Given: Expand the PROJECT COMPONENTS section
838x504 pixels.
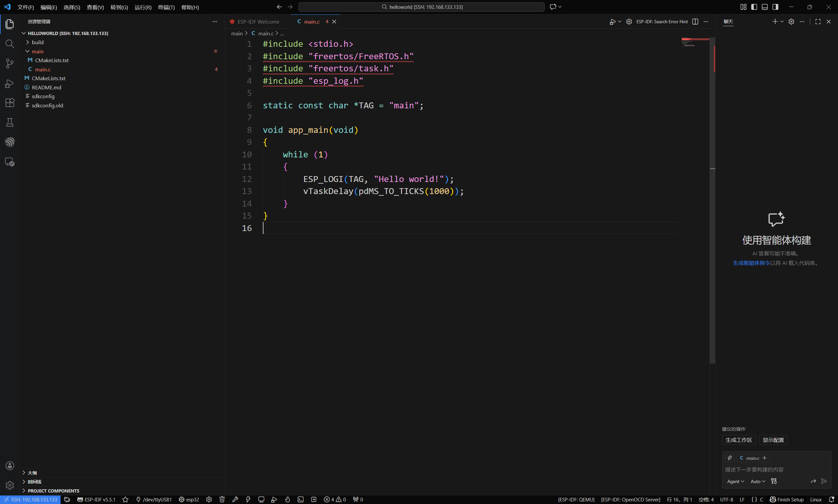Looking at the screenshot, I should [53, 491].
